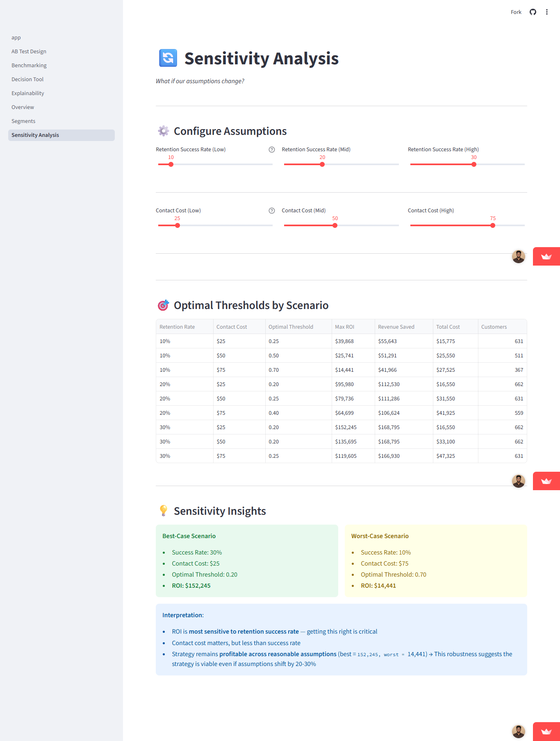Show help for Contact Cost (Low)
The height and width of the screenshot is (741, 560).
[272, 211]
